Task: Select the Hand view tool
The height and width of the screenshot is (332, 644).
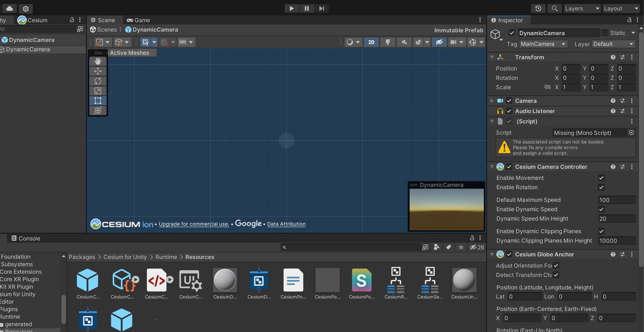Action: [x=98, y=61]
